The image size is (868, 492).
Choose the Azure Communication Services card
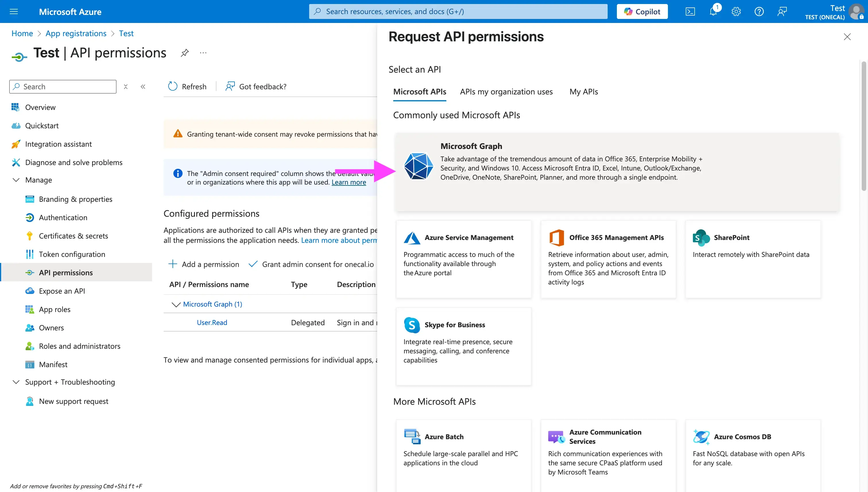[x=608, y=456]
